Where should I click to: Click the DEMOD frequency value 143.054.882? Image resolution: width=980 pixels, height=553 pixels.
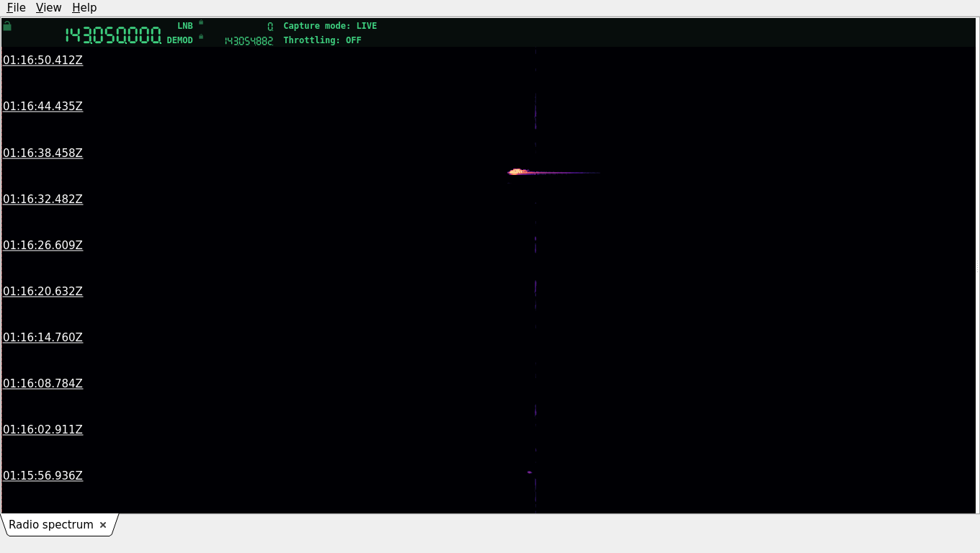coord(249,41)
